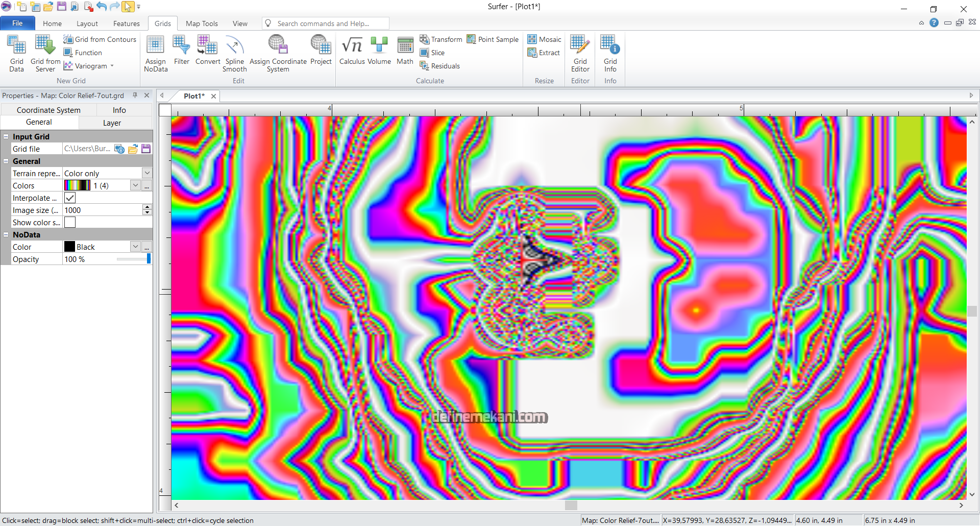Open the grid Math tool
980x526 pixels.
pyautogui.click(x=405, y=51)
